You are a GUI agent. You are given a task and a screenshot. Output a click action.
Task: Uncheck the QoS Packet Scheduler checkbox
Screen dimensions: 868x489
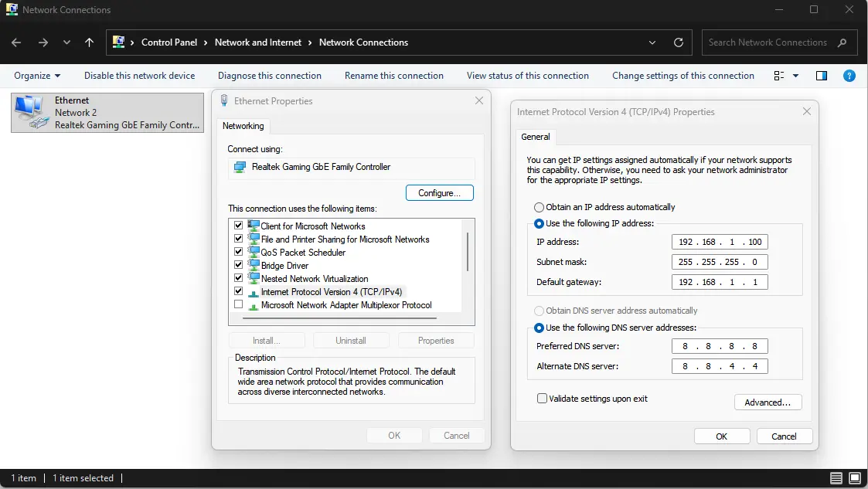coord(239,252)
